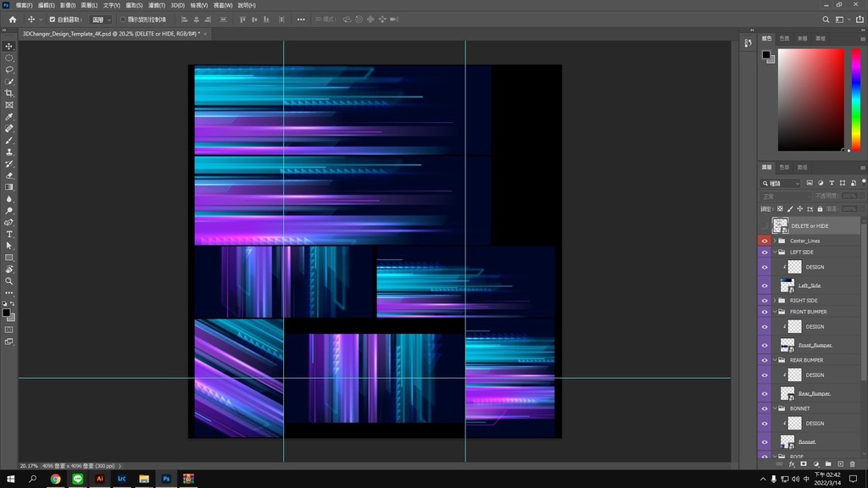Viewport: 868px width, 488px height.
Task: Click the zoom percentage 20.17% in status bar
Action: (29, 466)
